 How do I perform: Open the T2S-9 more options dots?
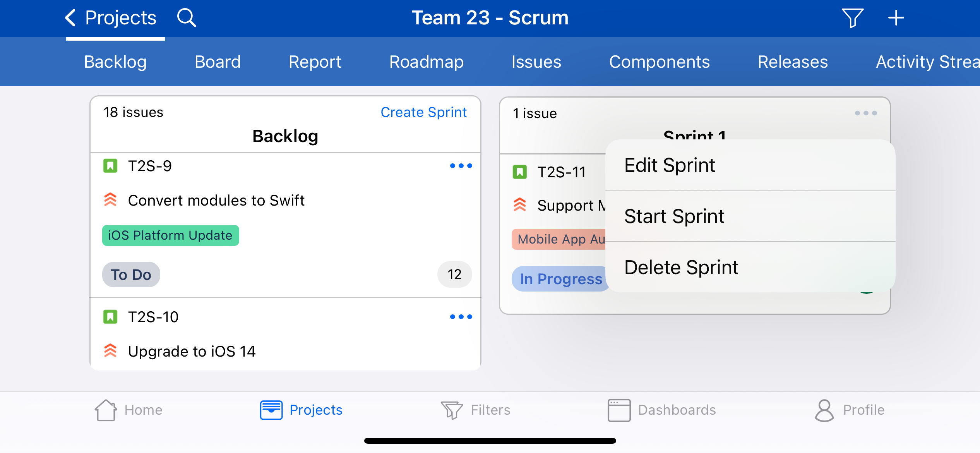(x=461, y=166)
